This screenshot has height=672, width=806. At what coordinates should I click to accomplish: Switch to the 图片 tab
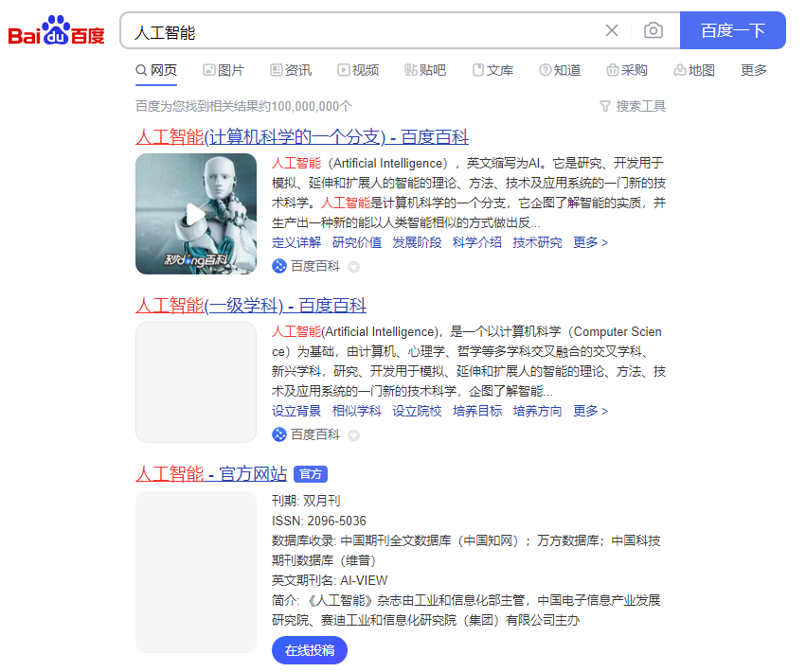224,70
